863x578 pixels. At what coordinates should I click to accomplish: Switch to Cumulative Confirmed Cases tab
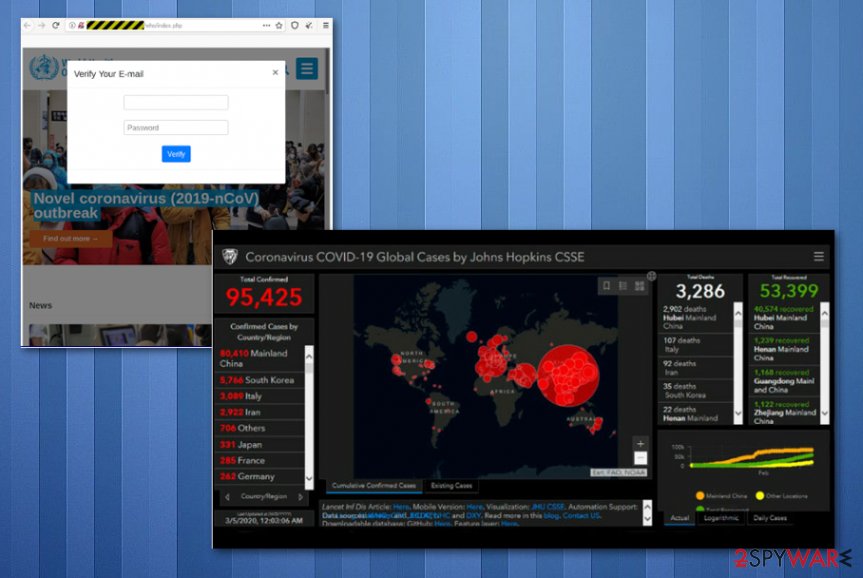point(374,486)
